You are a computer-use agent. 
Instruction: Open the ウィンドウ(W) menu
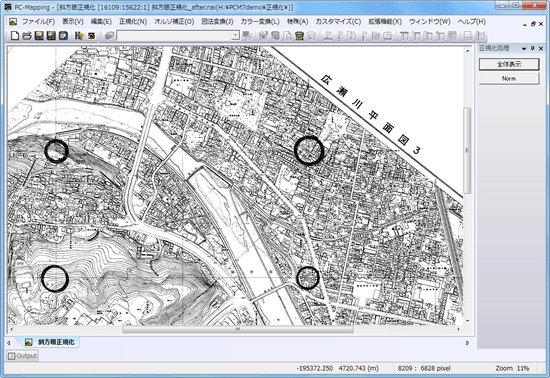(430, 22)
